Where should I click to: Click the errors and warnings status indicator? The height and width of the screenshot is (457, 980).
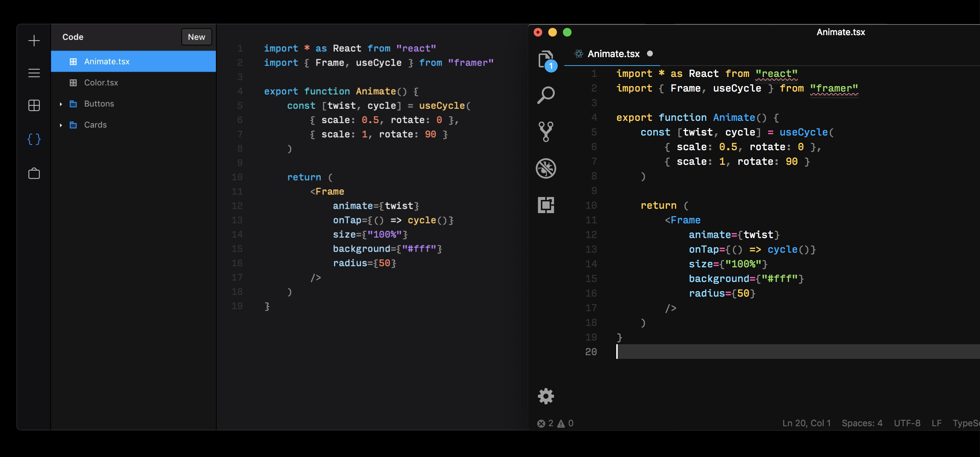[x=555, y=423]
